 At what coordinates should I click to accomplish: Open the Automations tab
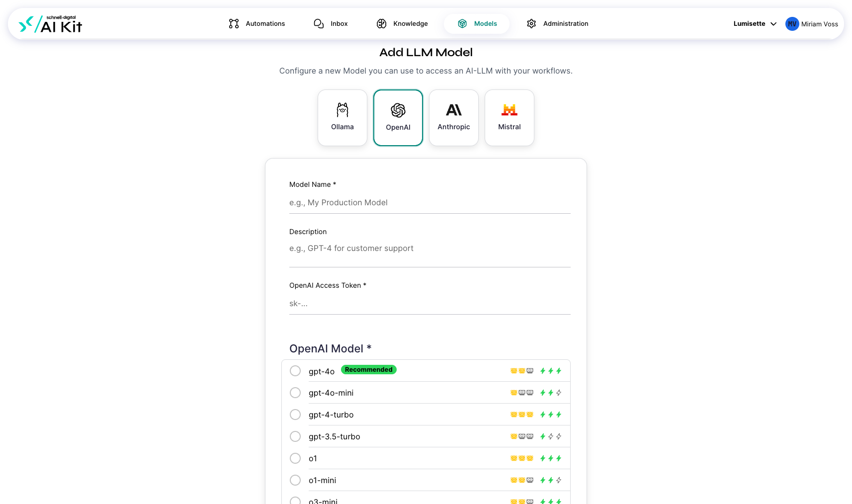(x=257, y=23)
